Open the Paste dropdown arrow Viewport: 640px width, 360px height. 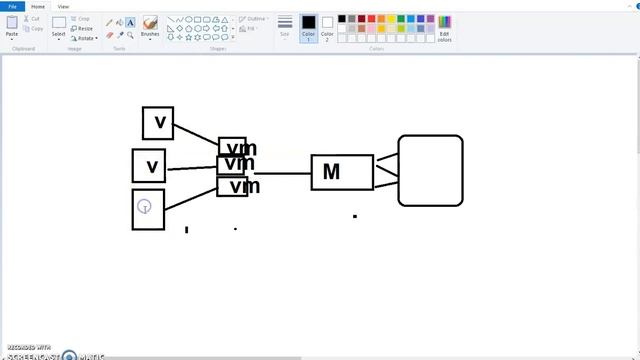point(12,40)
